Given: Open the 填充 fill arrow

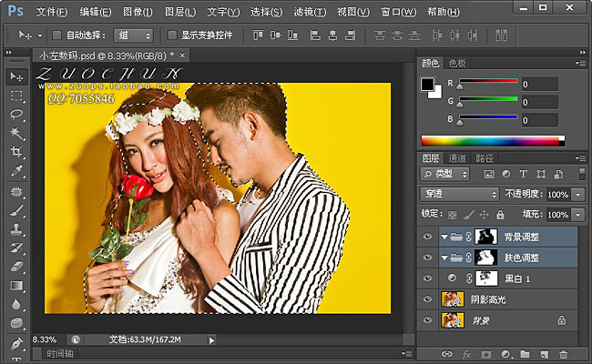Looking at the screenshot, I should pyautogui.click(x=578, y=215).
